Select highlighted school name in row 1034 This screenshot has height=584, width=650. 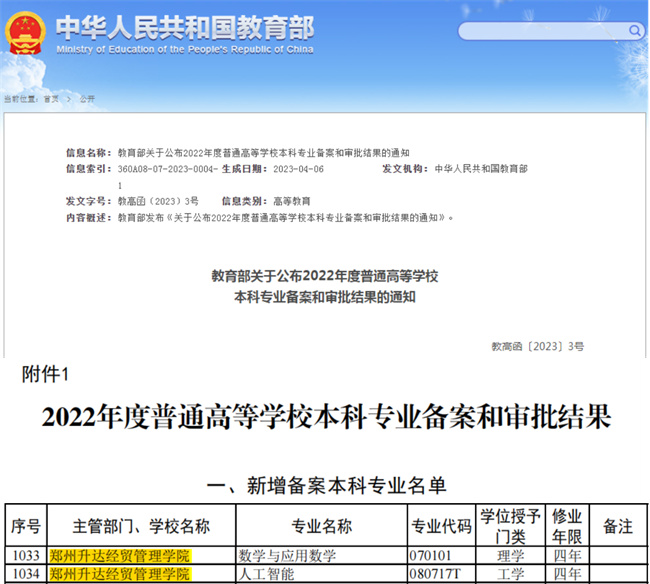click(x=119, y=574)
